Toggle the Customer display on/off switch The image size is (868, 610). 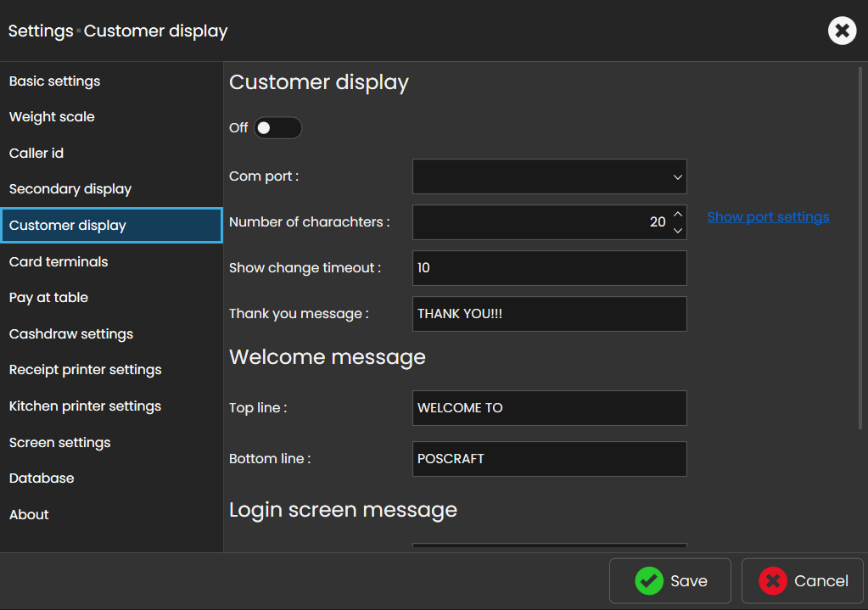click(x=277, y=128)
